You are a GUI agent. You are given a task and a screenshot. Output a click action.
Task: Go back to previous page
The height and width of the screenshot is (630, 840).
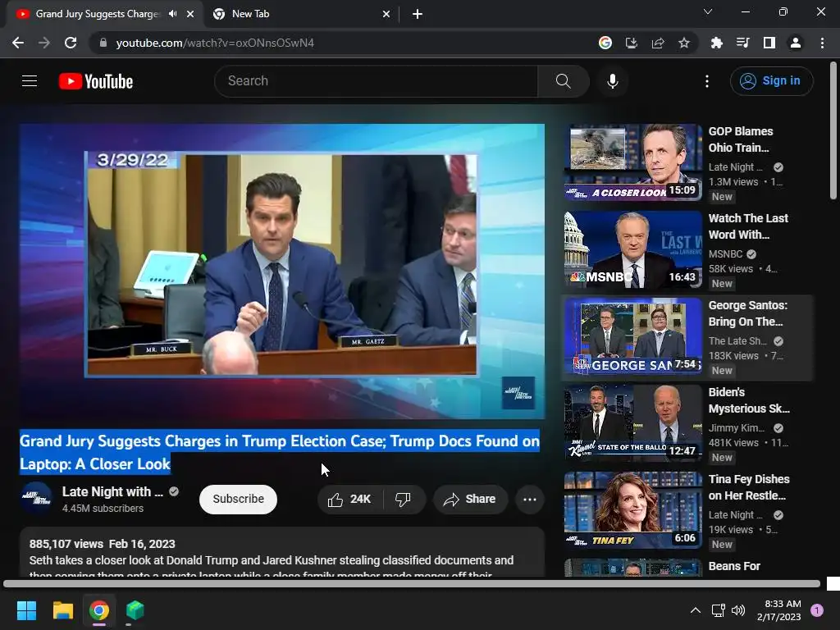click(18, 43)
